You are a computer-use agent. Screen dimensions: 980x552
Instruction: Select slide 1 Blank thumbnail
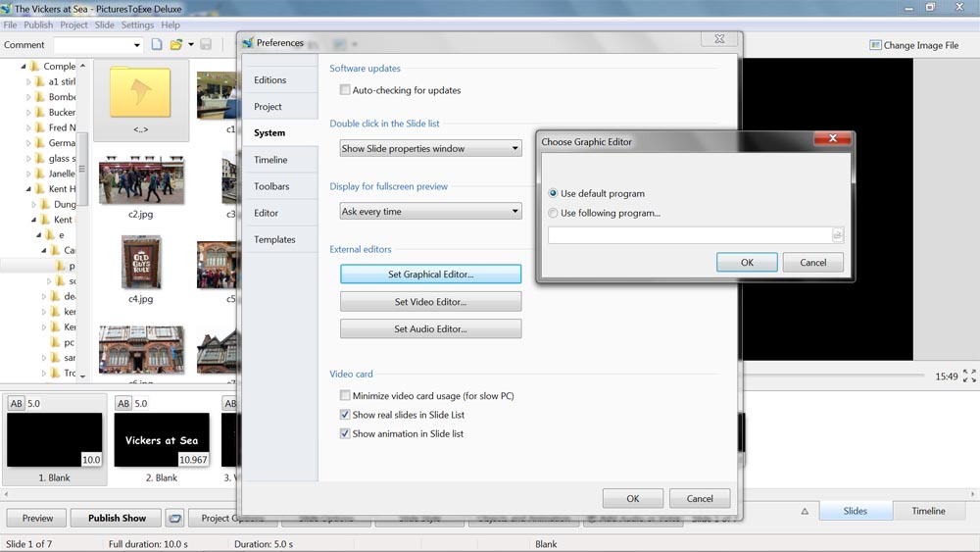pyautogui.click(x=54, y=439)
